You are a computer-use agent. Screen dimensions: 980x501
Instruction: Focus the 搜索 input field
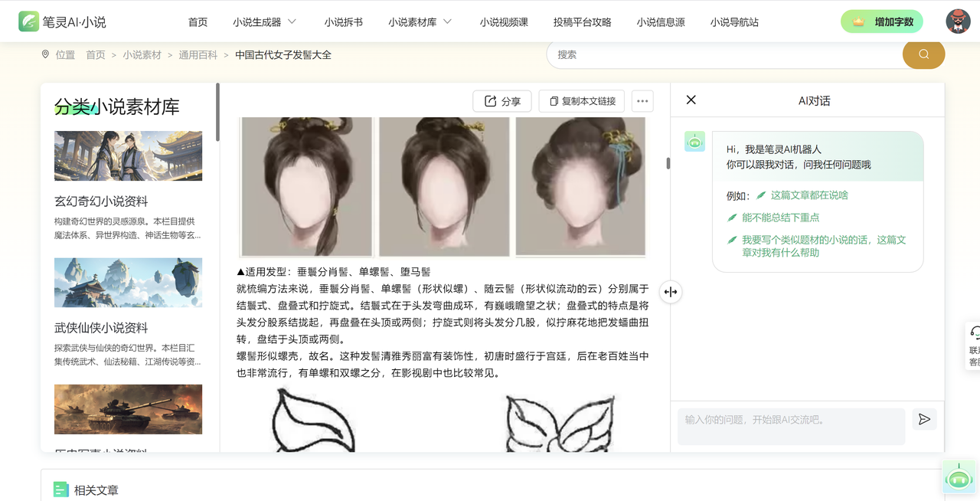coord(724,54)
